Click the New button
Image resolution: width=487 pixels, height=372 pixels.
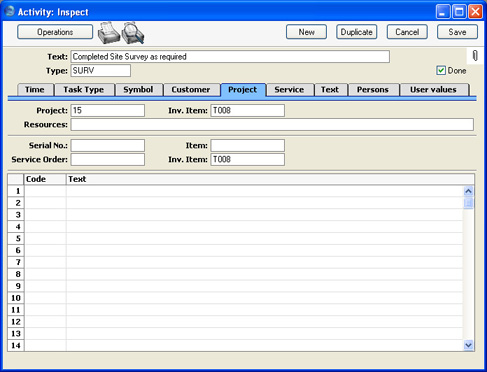click(306, 32)
